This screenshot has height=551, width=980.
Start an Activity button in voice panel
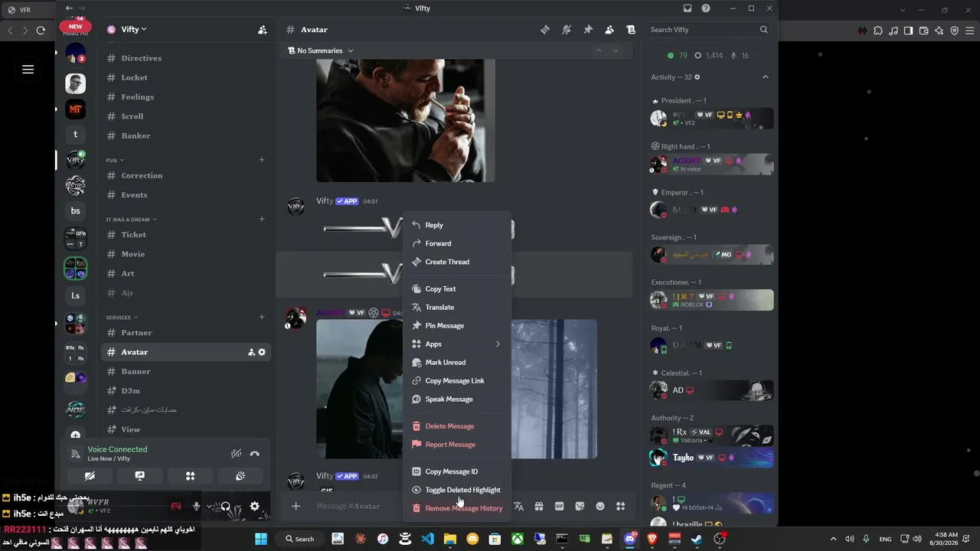click(x=190, y=476)
